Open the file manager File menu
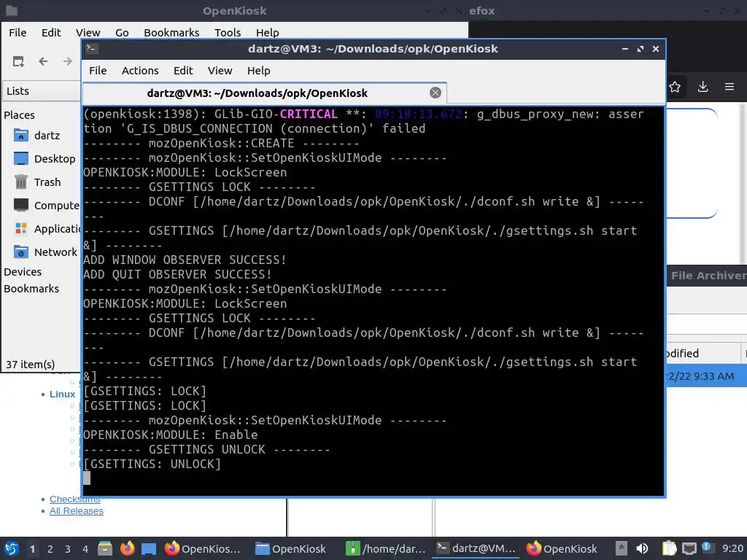 (x=18, y=32)
